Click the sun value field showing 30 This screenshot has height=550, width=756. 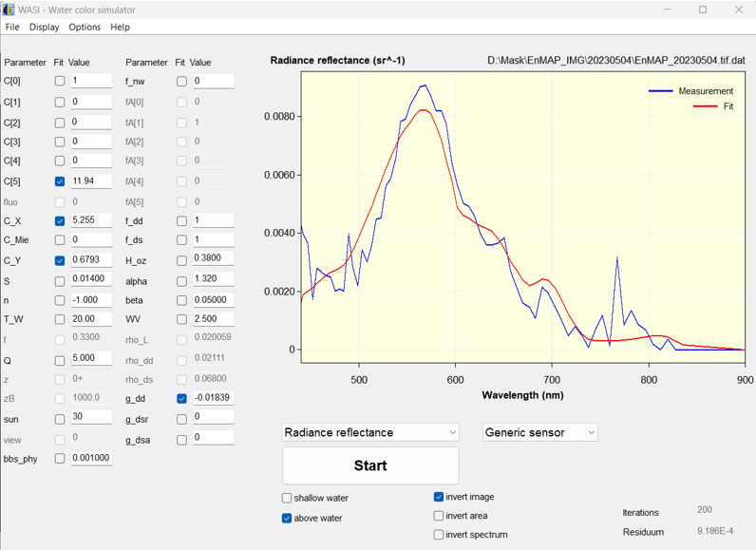[91, 416]
